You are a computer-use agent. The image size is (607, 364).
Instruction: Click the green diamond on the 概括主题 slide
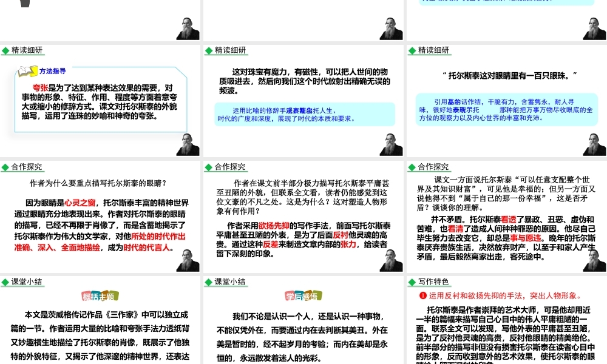pyautogui.click(x=5, y=282)
